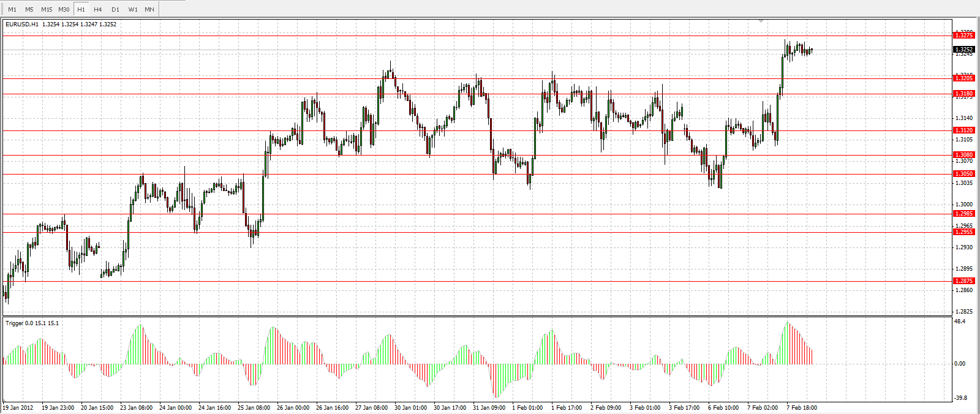This screenshot has width=980, height=414.
Task: Click the 6 Feb 10:00 time label
Action: click(x=723, y=408)
